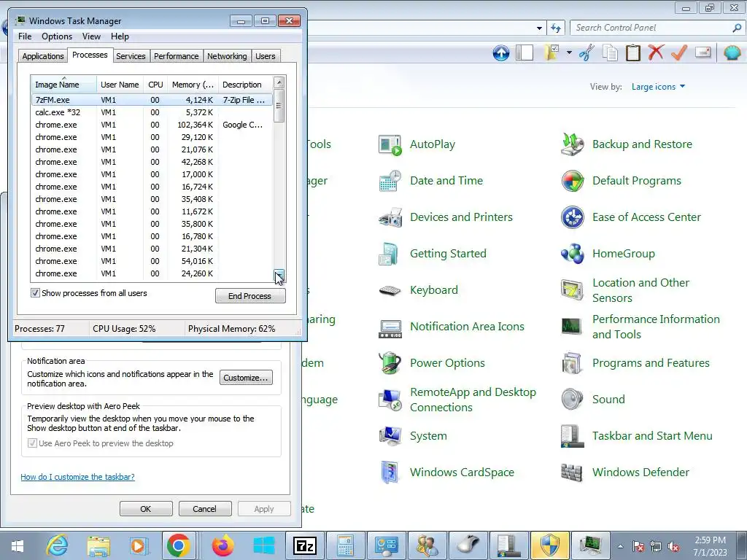747x560 pixels.
Task: Click the scissors Cut icon
Action: click(587, 52)
